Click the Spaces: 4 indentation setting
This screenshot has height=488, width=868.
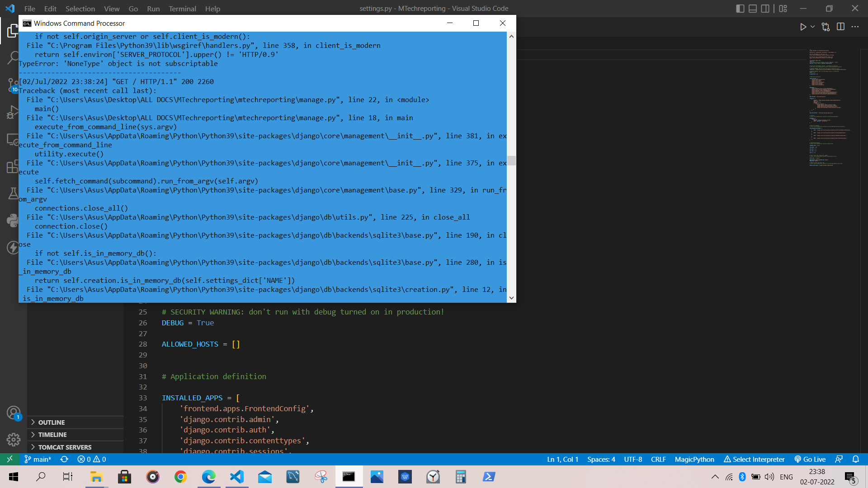point(601,460)
